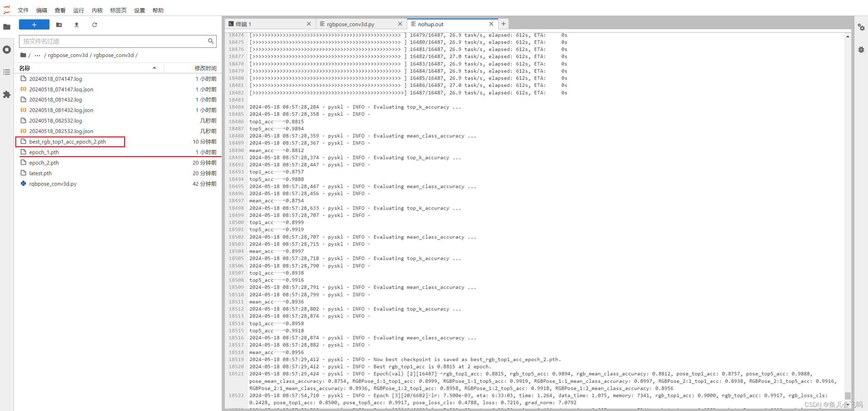Create a new folder in the file browser
This screenshot has height=411, width=868.
point(59,24)
